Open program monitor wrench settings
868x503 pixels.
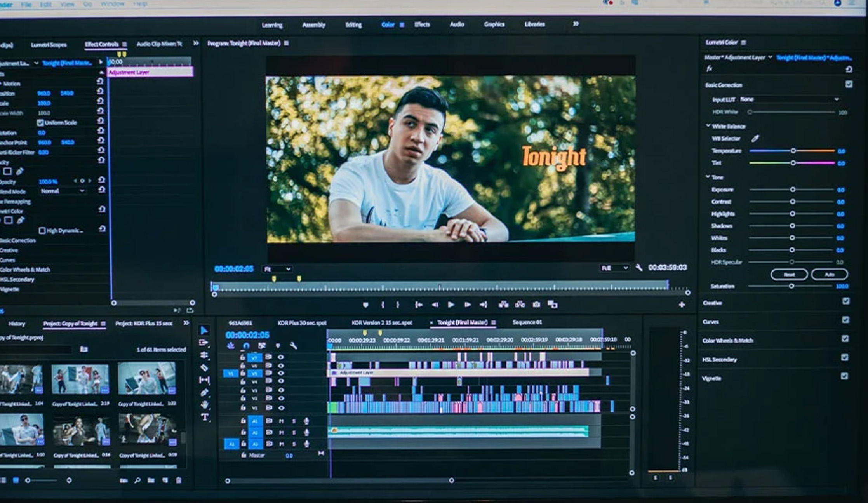[x=639, y=268]
